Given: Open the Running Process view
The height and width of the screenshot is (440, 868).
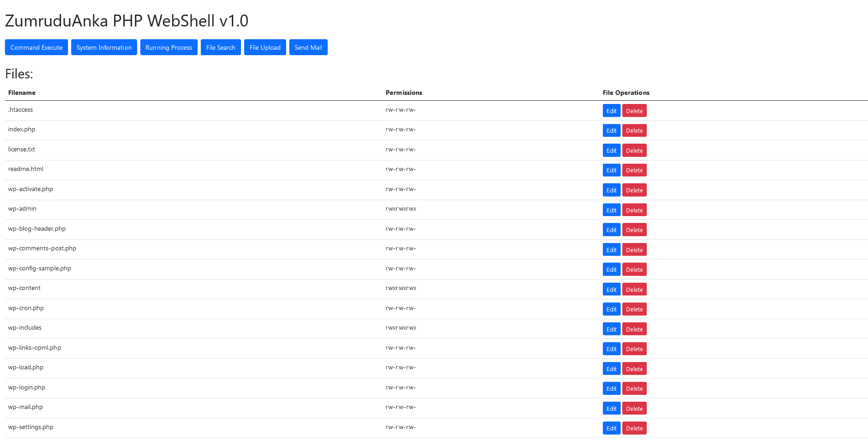Looking at the screenshot, I should (x=168, y=47).
